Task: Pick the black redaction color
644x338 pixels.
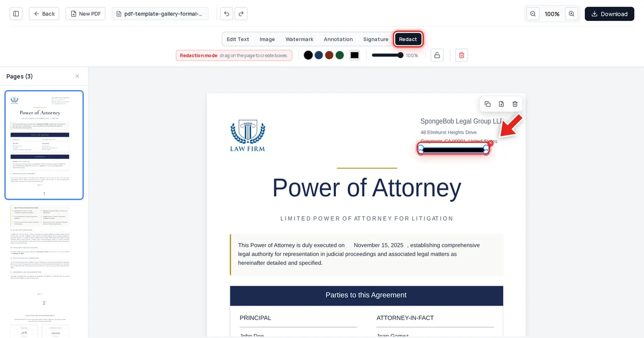Action: [308, 55]
